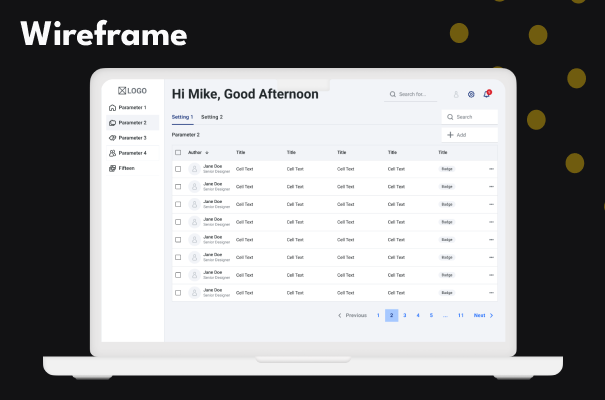The image size is (605, 400).
Task: Select the Setting 1 tab
Action: 182,117
